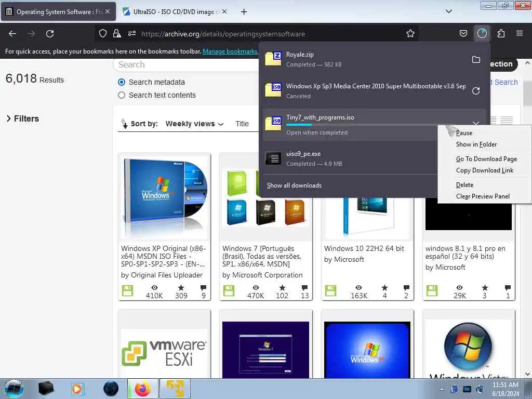Click the Royale.zip file icon
The width and height of the screenshot is (532, 399).
pyautogui.click(x=273, y=58)
